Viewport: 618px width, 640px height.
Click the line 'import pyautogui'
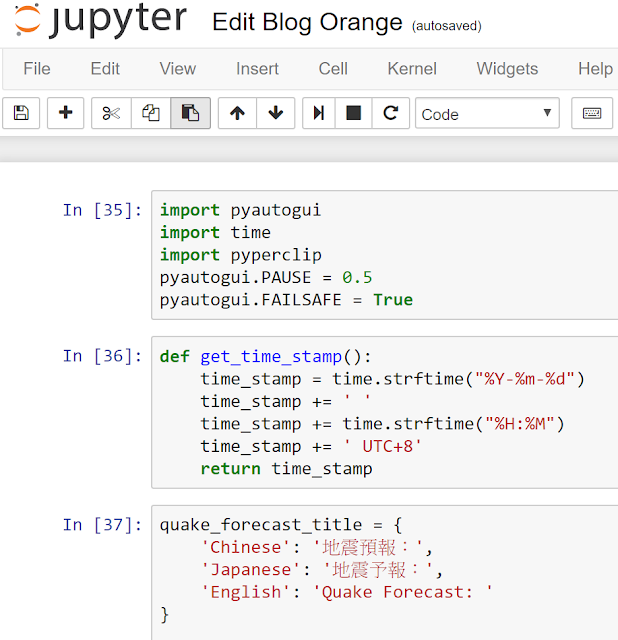tap(240, 211)
